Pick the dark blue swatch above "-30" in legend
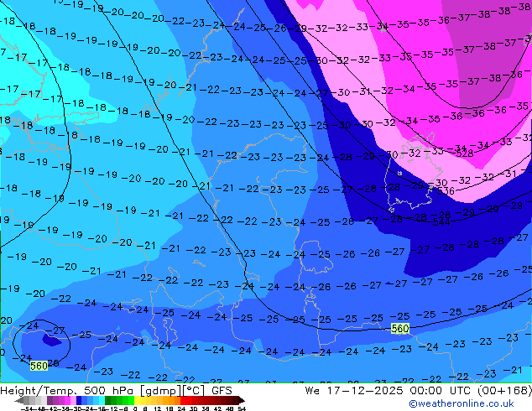 (x=79, y=401)
